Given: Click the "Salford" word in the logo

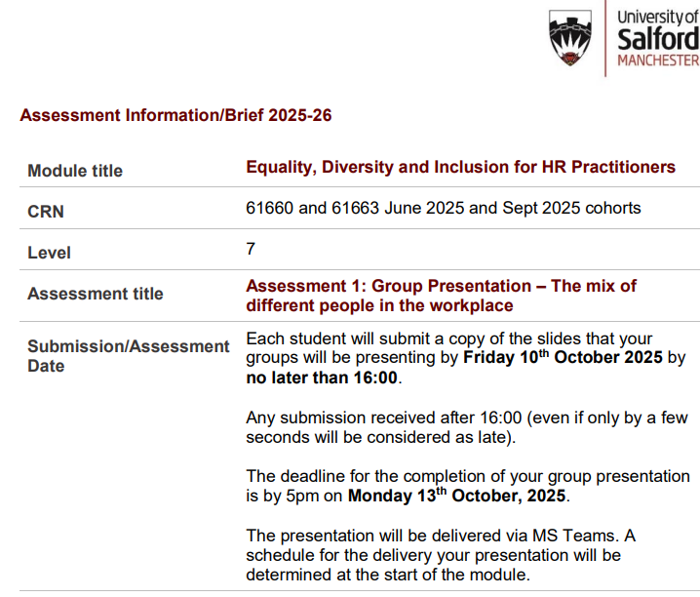Looking at the screenshot, I should (x=658, y=39).
